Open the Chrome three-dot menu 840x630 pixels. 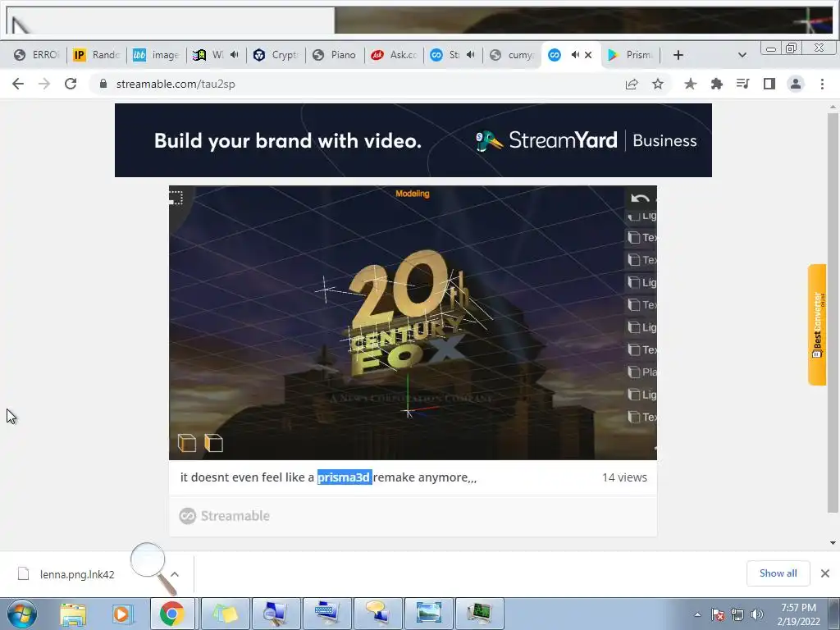(x=822, y=84)
